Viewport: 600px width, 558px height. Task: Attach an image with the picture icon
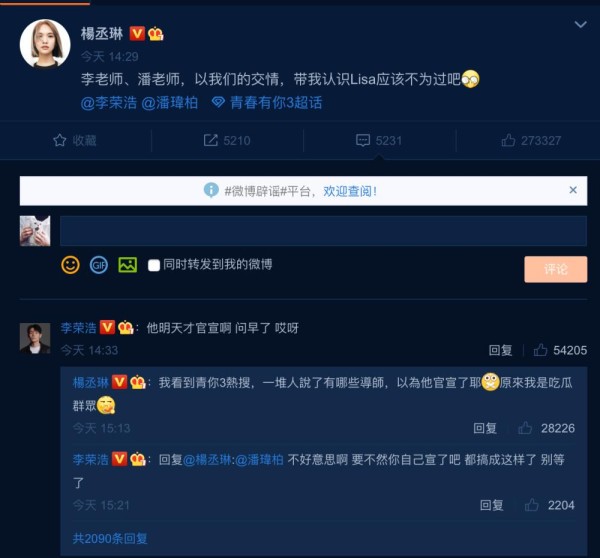click(127, 264)
